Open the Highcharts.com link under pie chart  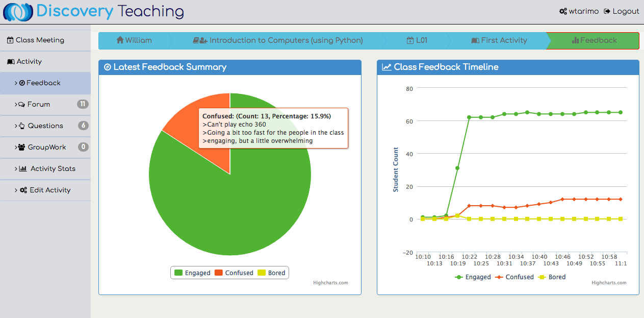[x=330, y=283]
